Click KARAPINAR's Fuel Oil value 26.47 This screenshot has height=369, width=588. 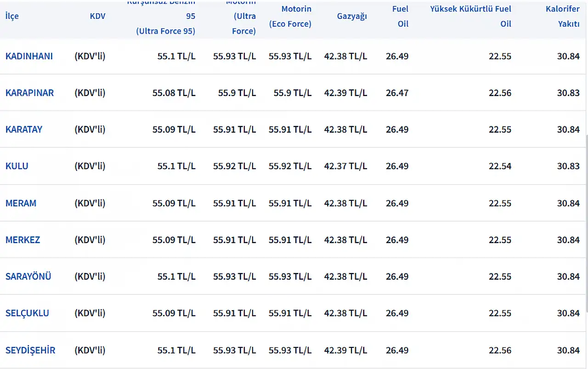(x=397, y=93)
